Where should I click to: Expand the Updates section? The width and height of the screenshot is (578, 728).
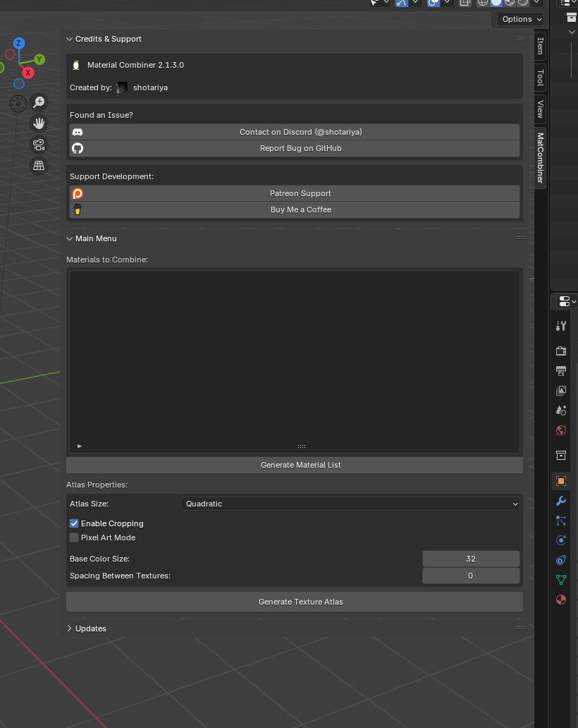(69, 628)
